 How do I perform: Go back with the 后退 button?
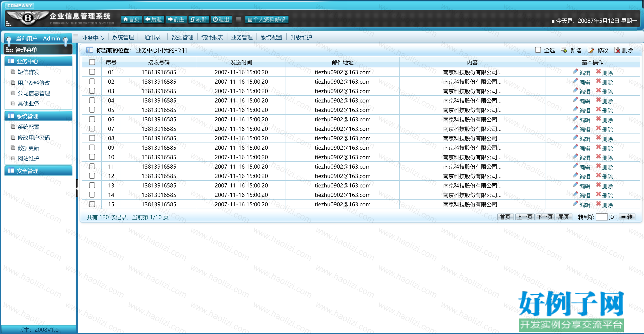153,19
